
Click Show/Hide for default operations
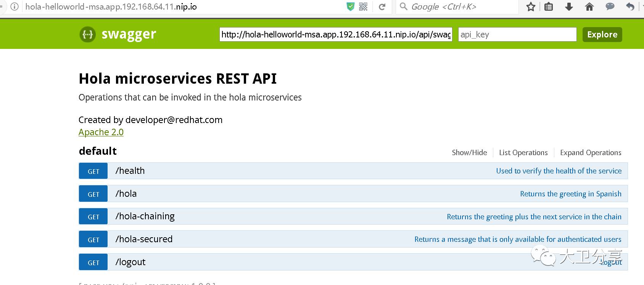tap(469, 152)
